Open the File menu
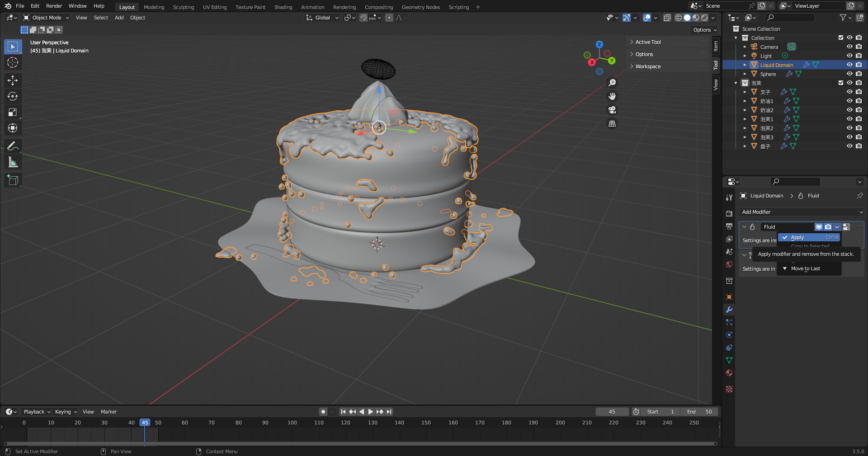This screenshot has width=868, height=456. click(20, 6)
